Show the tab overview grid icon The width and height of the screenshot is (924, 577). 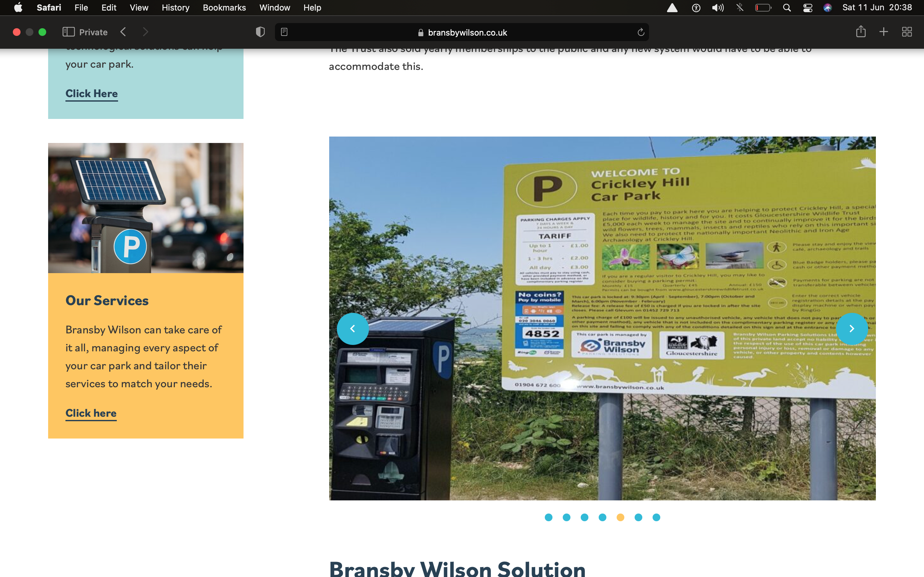[x=907, y=32]
